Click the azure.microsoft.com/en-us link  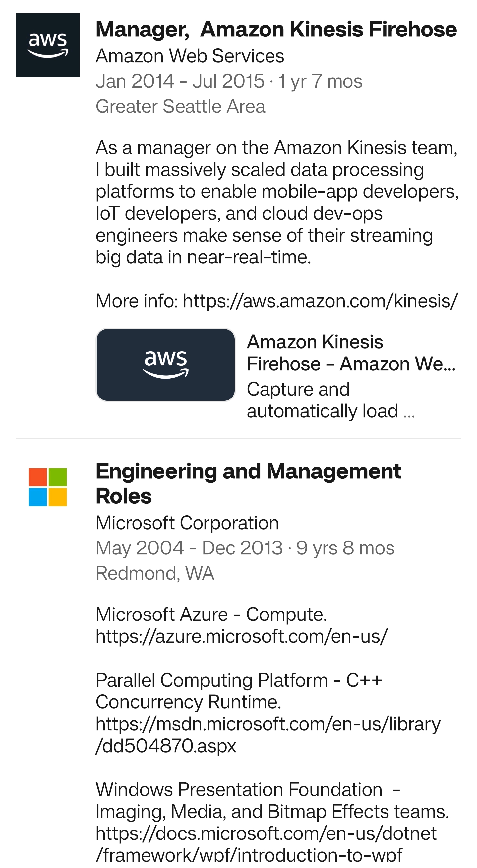click(x=242, y=636)
